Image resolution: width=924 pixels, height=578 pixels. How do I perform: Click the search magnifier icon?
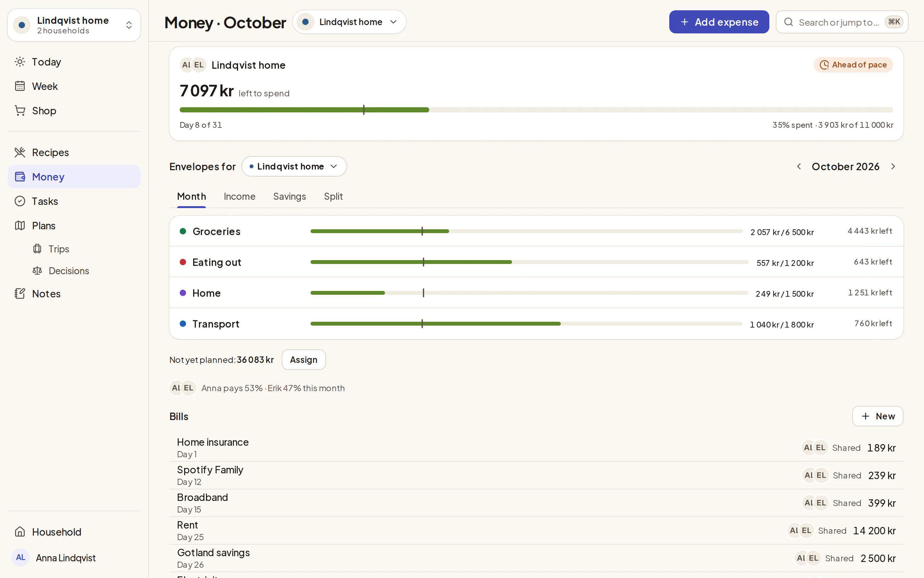point(789,22)
